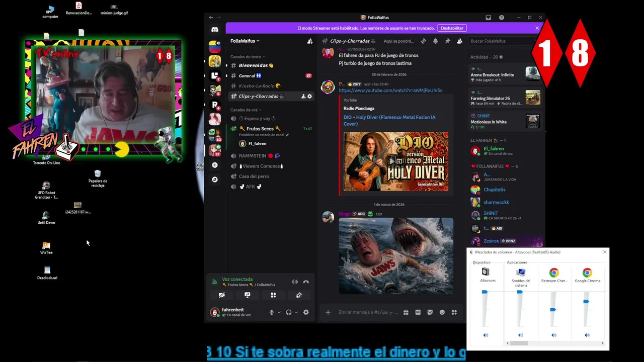Toggle camera in voice panel
The height and width of the screenshot is (362, 644).
(x=221, y=295)
